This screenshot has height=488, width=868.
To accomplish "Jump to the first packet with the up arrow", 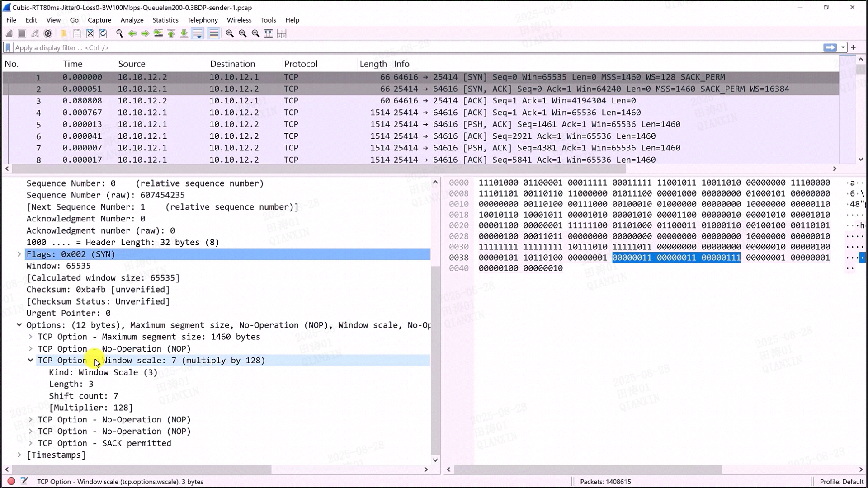I will [x=171, y=33].
